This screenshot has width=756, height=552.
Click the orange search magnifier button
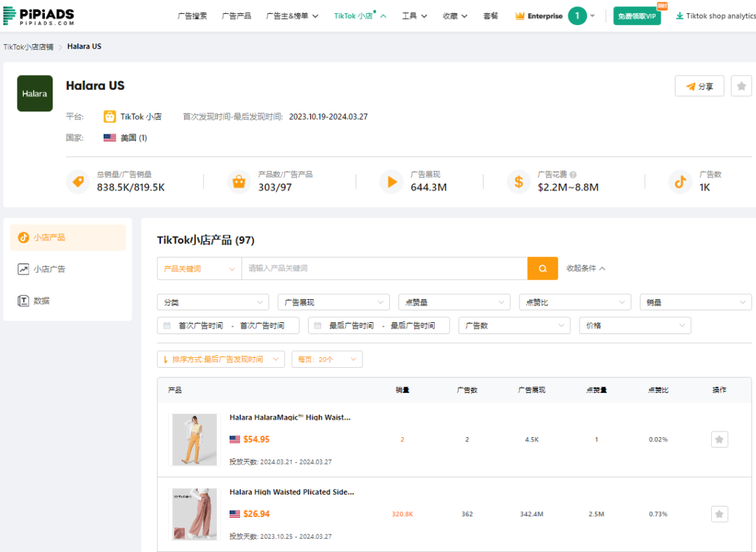click(x=542, y=268)
